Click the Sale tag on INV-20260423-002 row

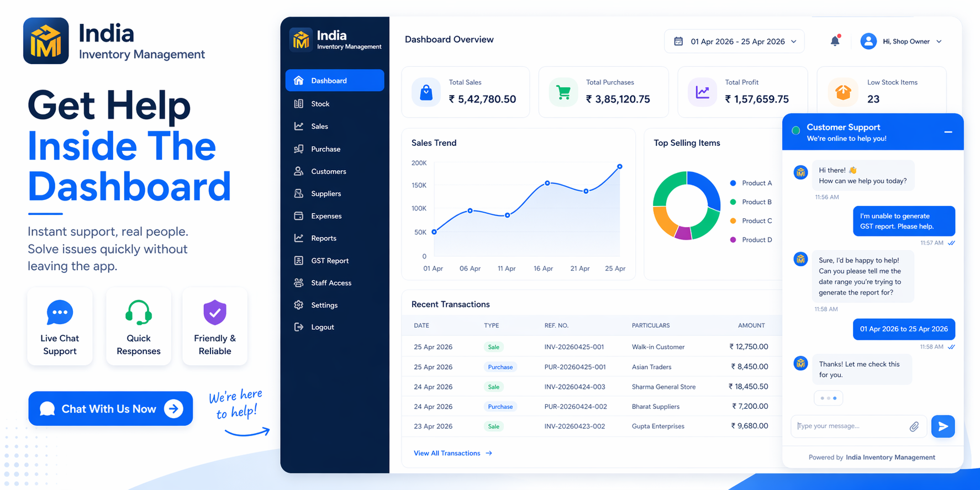(494, 426)
